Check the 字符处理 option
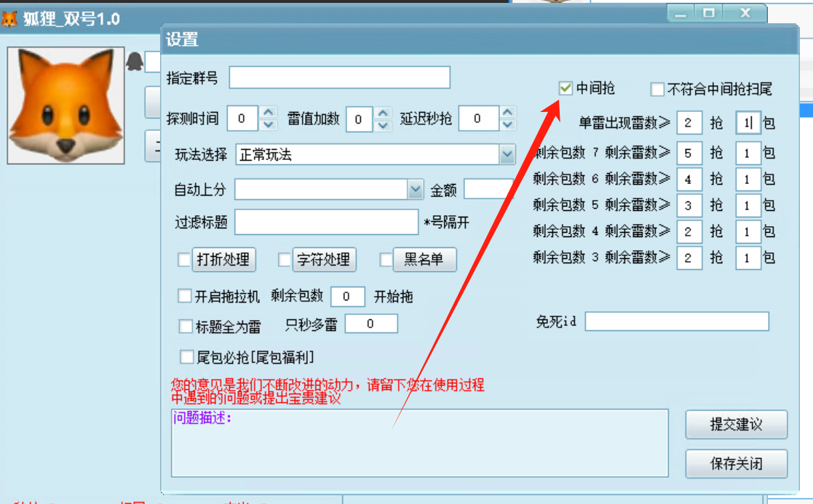Image resolution: width=813 pixels, height=504 pixels. [285, 260]
